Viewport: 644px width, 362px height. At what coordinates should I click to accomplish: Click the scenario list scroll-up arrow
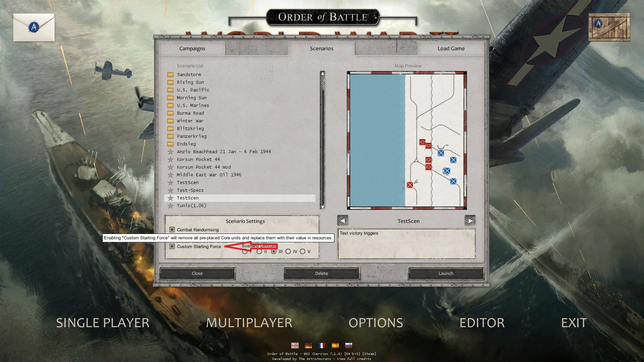click(x=322, y=73)
